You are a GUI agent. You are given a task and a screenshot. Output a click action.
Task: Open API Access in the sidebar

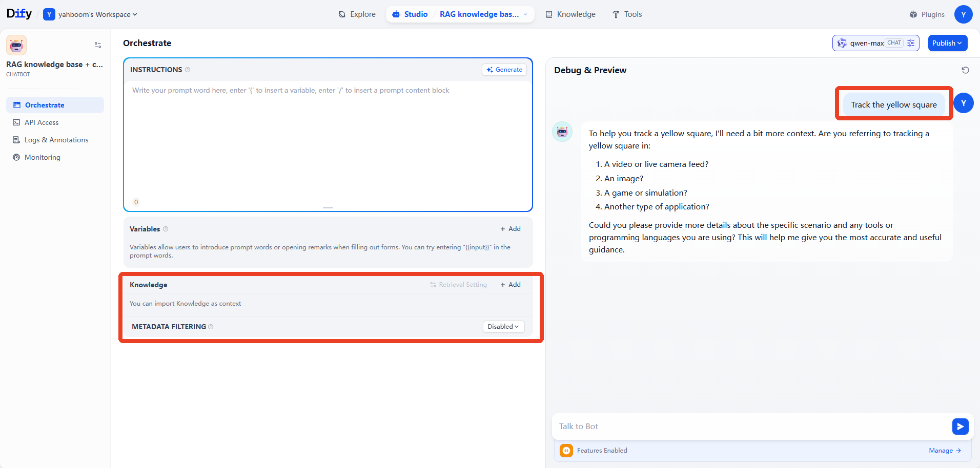coord(55,122)
